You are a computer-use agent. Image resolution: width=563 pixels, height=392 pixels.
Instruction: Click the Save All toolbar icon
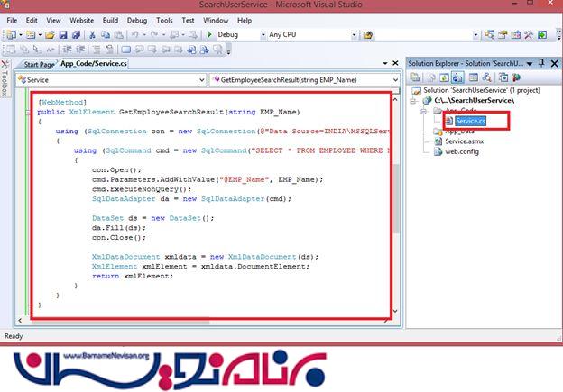[x=76, y=35]
